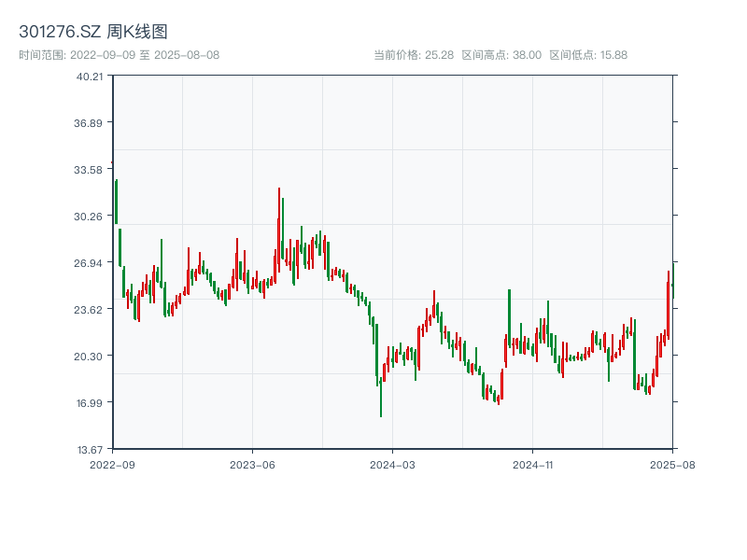The image size is (747, 560).
Task: Click the 区间高点 38.00 label
Action: click(x=501, y=55)
